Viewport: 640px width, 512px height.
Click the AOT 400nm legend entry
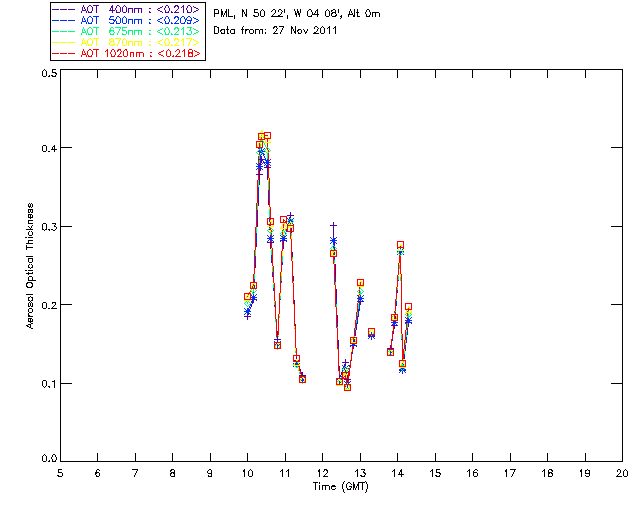coord(126,9)
